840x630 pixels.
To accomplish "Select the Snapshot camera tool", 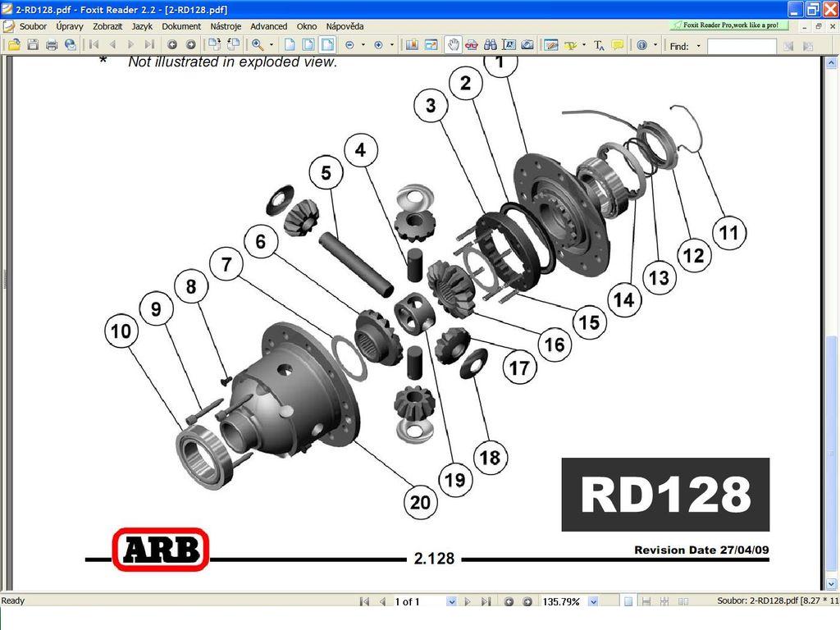I will [x=527, y=45].
